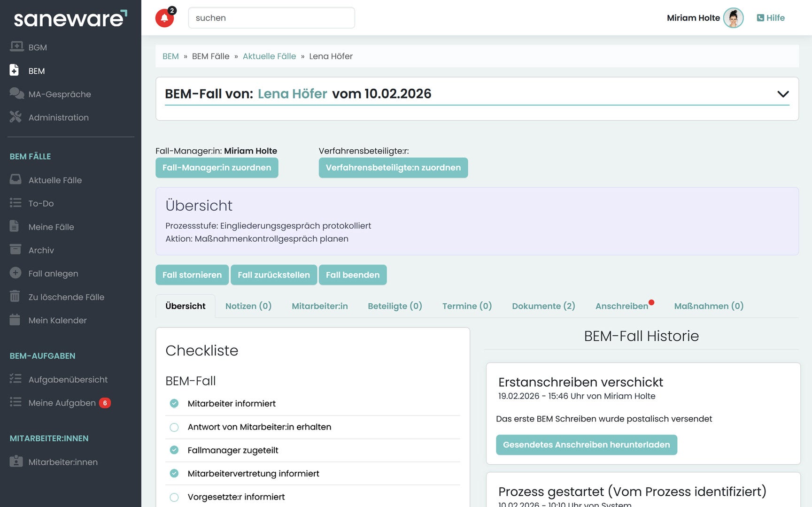Toggle 'Antwort von Mitarbeiter:in erhalten' checkbox
Viewport: 812px width, 507px height.
[x=174, y=427]
